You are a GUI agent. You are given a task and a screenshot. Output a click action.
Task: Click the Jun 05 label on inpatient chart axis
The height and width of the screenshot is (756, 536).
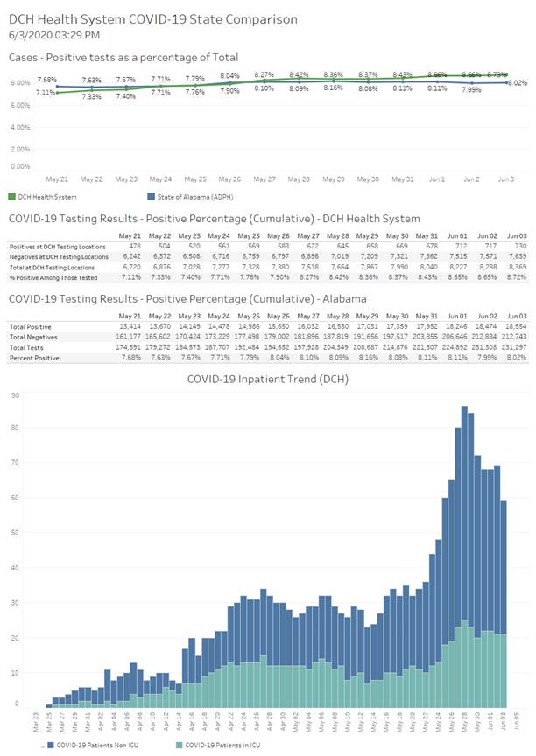point(517,721)
